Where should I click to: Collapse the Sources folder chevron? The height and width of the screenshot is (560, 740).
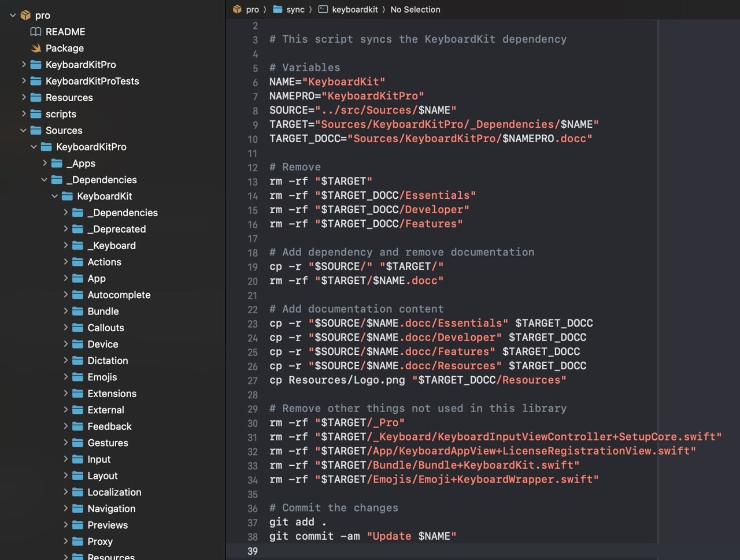coord(24,131)
